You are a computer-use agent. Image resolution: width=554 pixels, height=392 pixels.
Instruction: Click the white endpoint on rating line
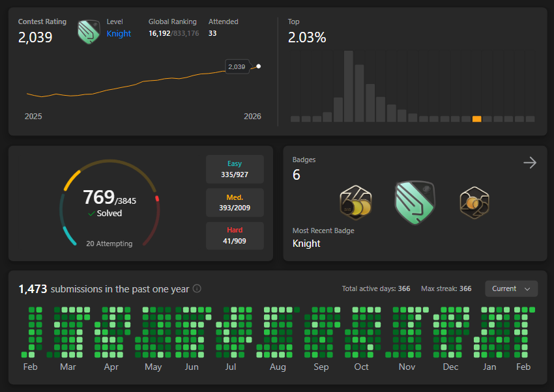coord(259,66)
